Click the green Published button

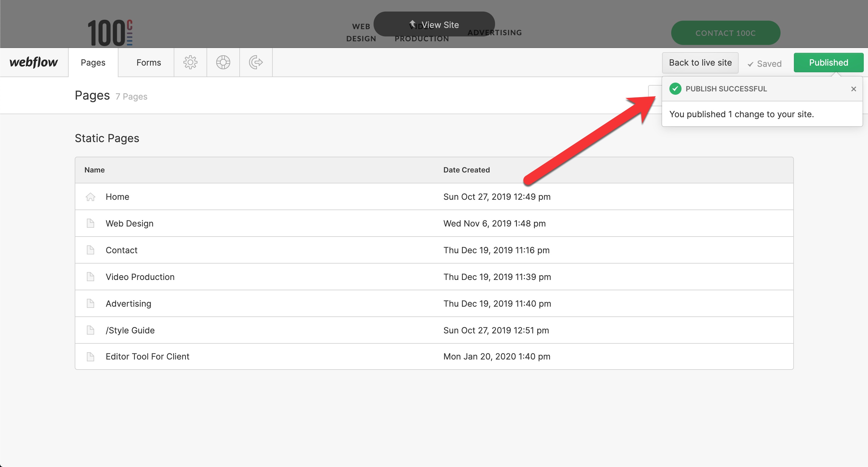[829, 63]
